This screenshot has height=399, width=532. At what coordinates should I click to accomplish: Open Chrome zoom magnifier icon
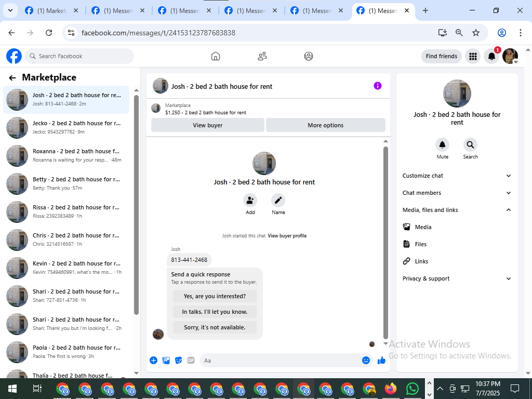coord(459,33)
